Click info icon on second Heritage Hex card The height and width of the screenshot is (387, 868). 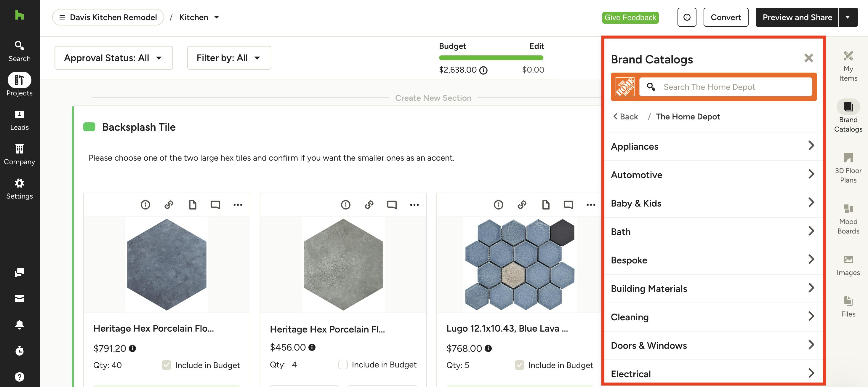345,205
